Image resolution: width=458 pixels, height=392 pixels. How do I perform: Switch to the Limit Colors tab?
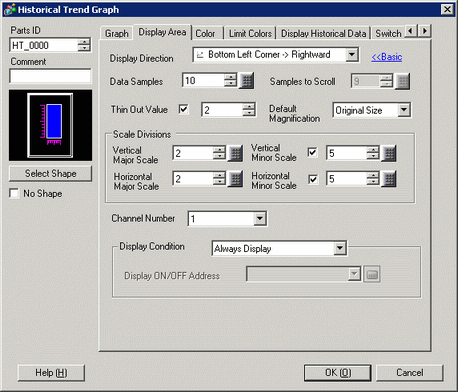tap(250, 34)
